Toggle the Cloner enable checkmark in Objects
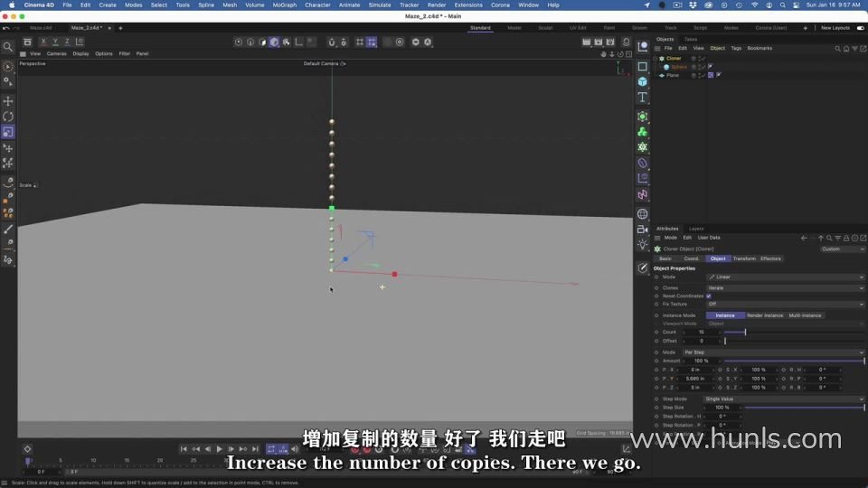868x488 pixels. 702,59
